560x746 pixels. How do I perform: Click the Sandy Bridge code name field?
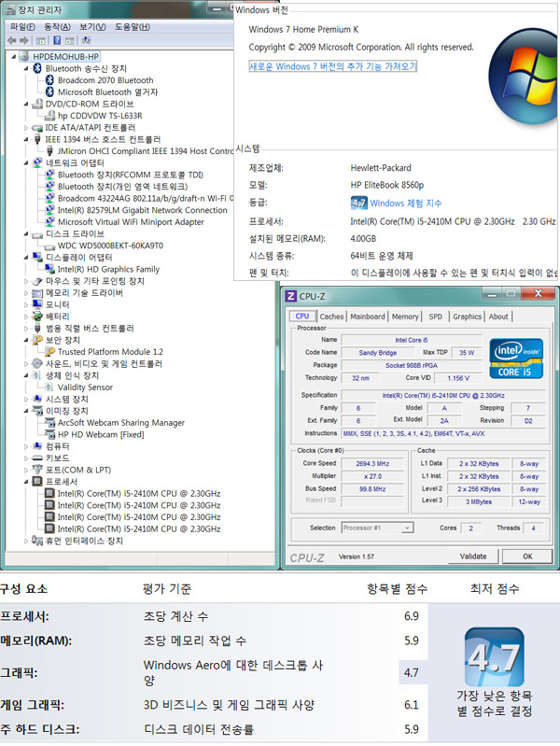[x=378, y=353]
